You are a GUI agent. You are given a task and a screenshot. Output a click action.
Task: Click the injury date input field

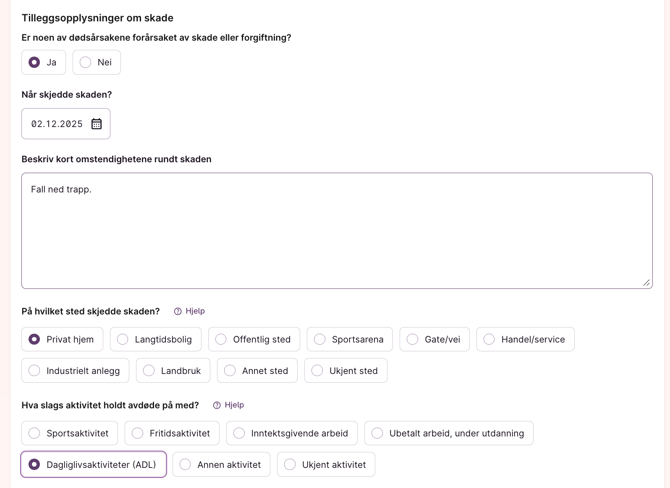pos(57,124)
